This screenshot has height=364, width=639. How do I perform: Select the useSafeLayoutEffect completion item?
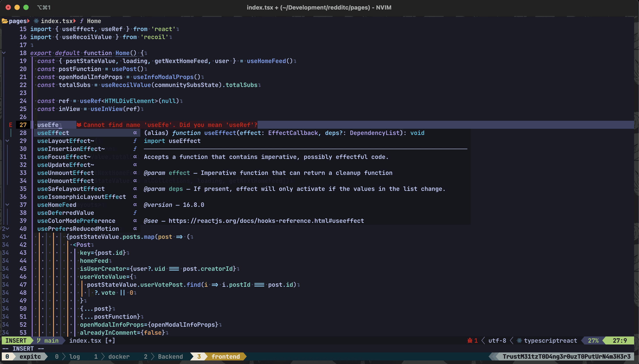point(87,189)
